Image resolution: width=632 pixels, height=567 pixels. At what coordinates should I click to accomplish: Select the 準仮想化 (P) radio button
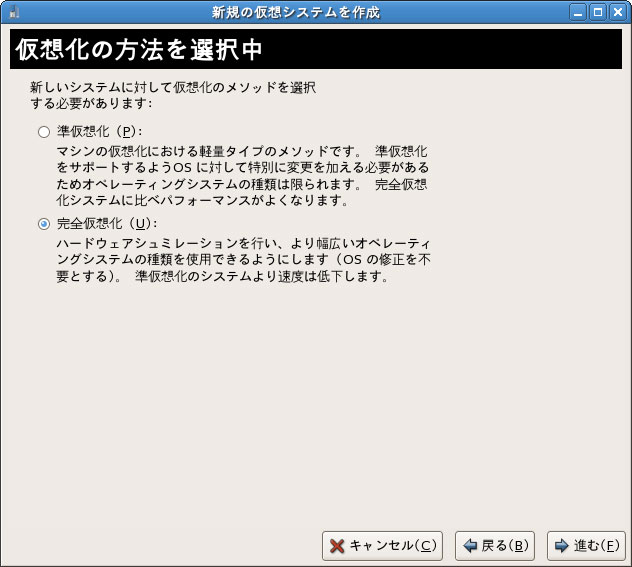(43, 132)
